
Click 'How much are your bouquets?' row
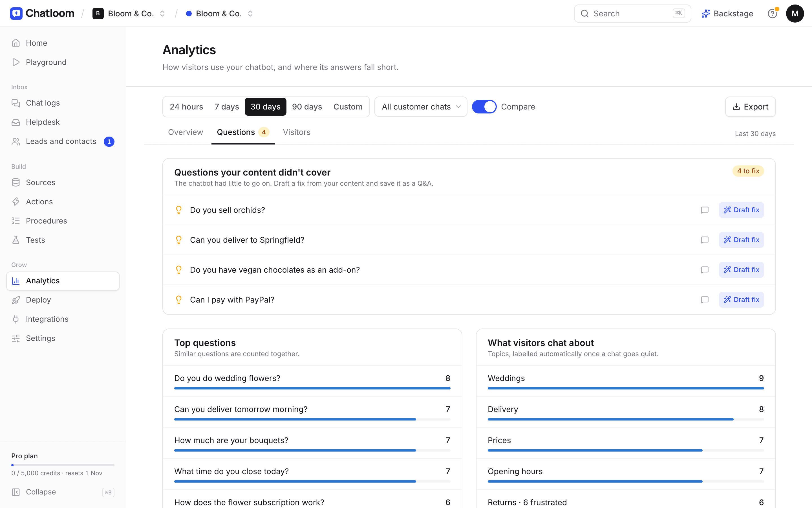312,443
